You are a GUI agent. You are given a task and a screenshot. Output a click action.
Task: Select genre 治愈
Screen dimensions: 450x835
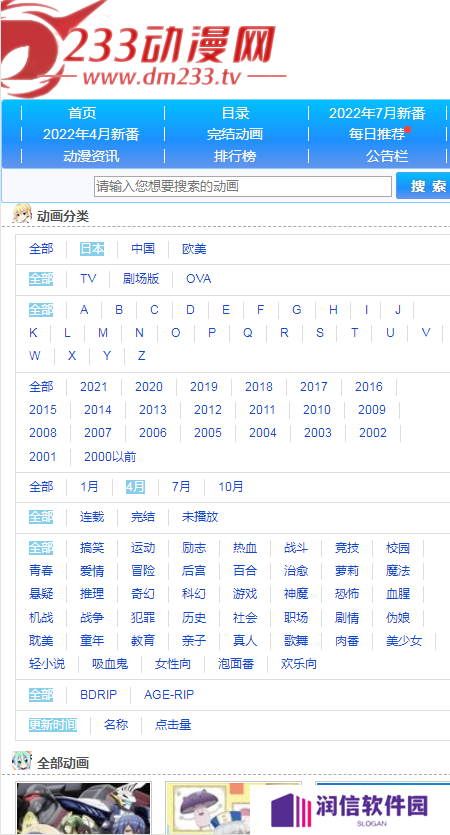296,570
